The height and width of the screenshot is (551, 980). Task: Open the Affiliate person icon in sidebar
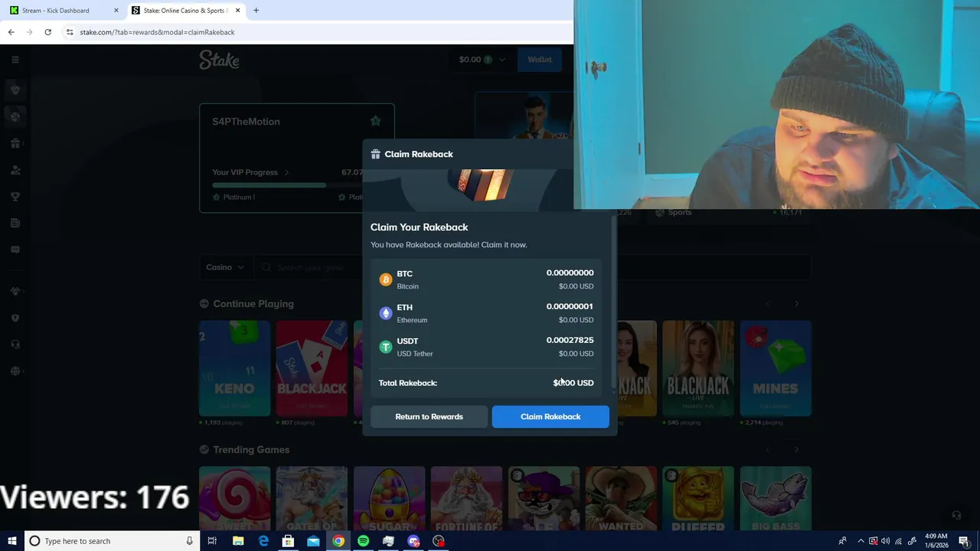click(15, 170)
